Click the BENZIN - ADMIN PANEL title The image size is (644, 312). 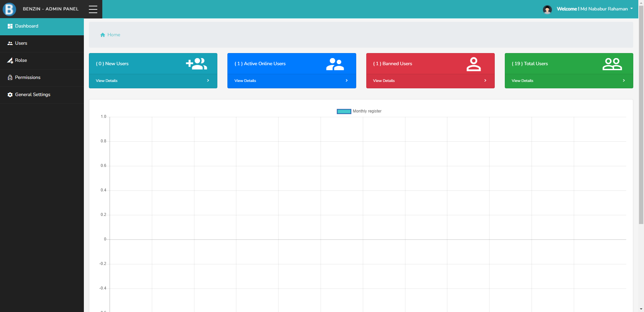[x=51, y=9]
